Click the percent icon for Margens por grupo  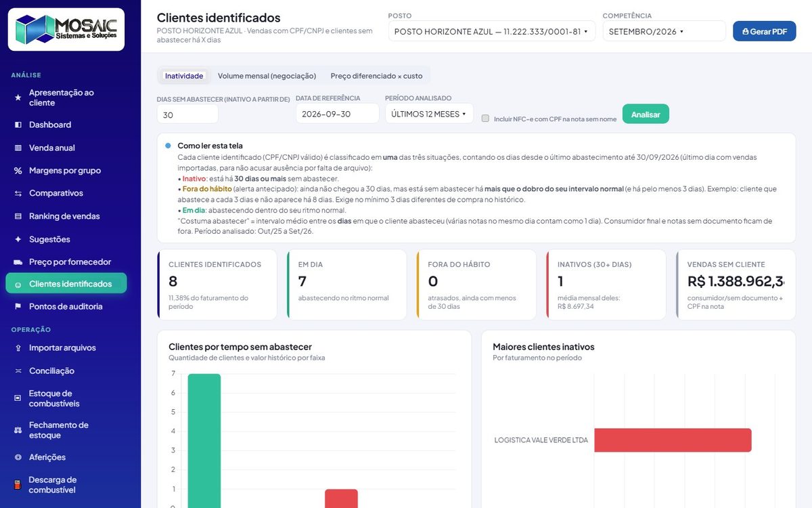pyautogui.click(x=18, y=171)
